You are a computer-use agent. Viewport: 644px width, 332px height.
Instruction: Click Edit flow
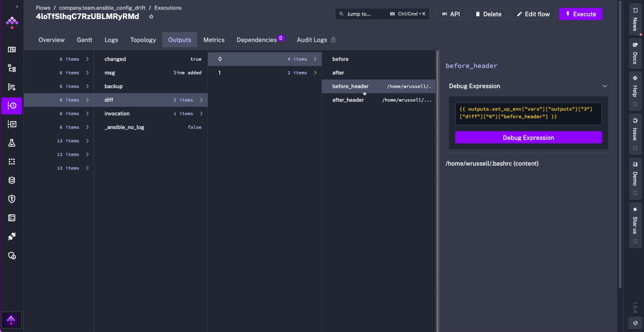(533, 14)
